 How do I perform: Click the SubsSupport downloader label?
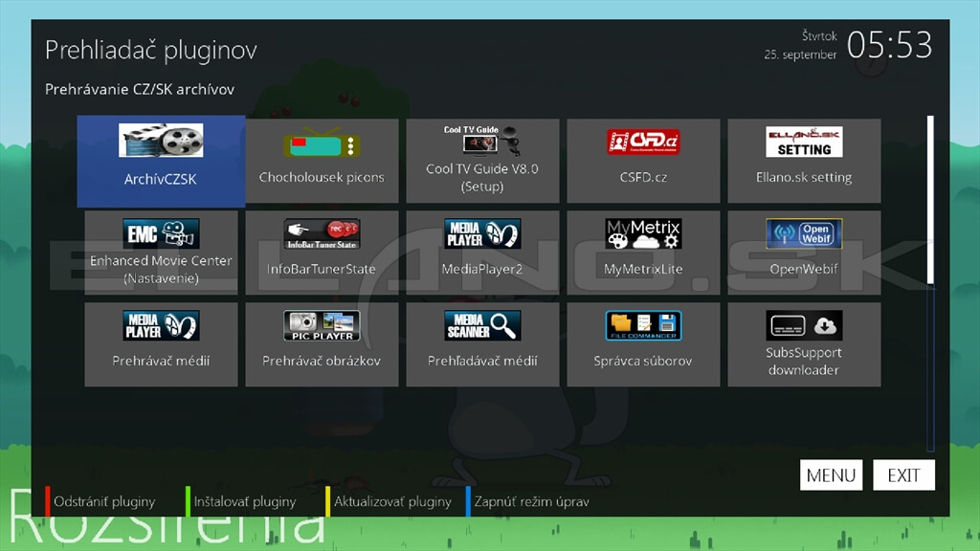tap(804, 361)
